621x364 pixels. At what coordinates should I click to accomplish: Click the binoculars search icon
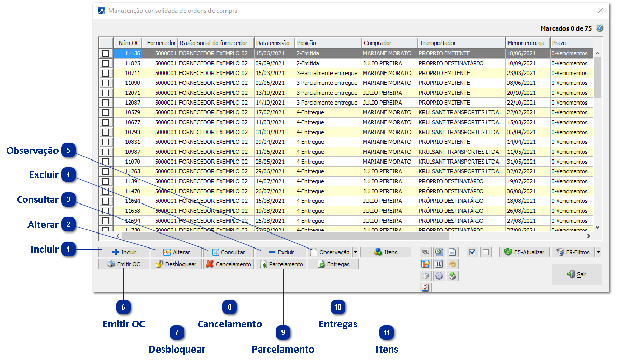[x=426, y=252]
